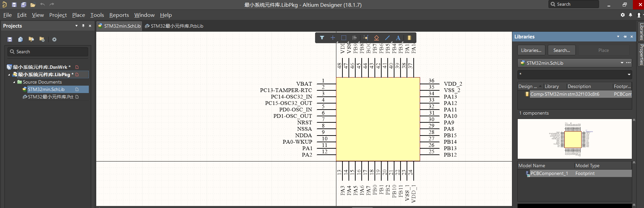Click the Save icon in the title bar

coord(14,5)
